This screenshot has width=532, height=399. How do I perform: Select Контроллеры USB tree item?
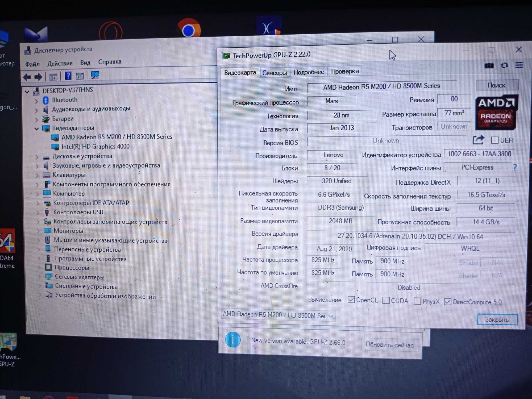pyautogui.click(x=78, y=212)
